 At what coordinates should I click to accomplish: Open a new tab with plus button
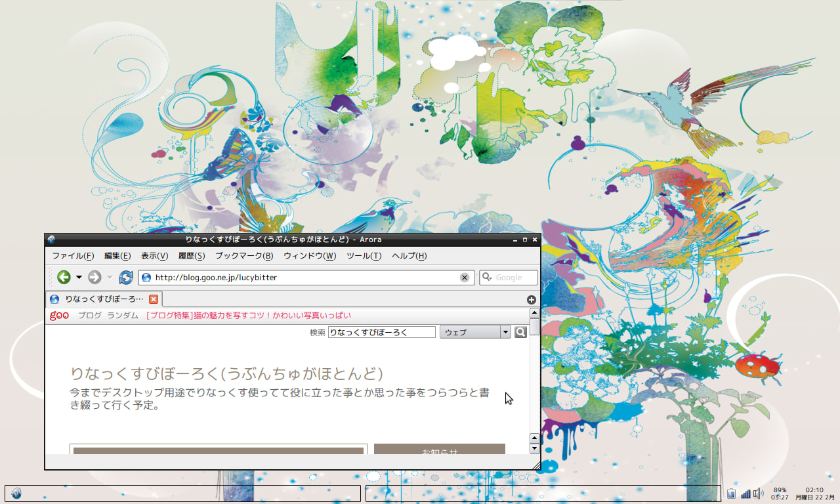[x=532, y=300]
